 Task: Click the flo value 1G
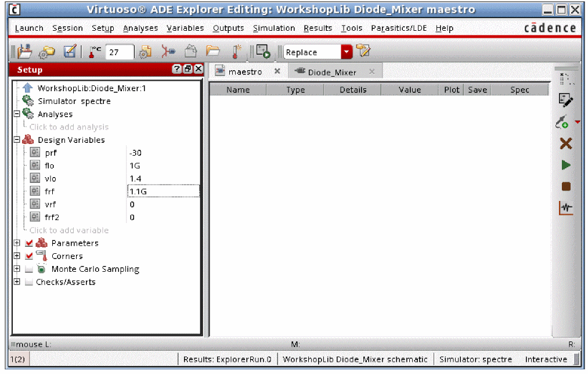pyautogui.click(x=135, y=166)
